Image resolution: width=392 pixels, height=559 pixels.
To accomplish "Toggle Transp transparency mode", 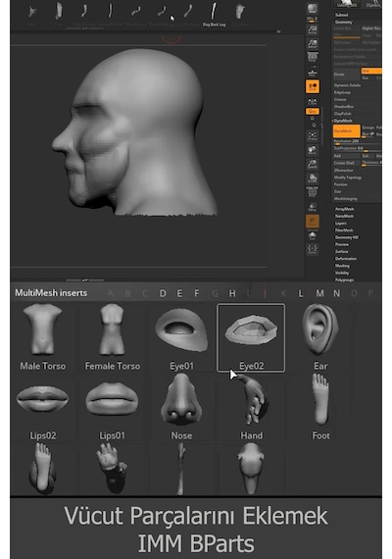I will point(313,207).
